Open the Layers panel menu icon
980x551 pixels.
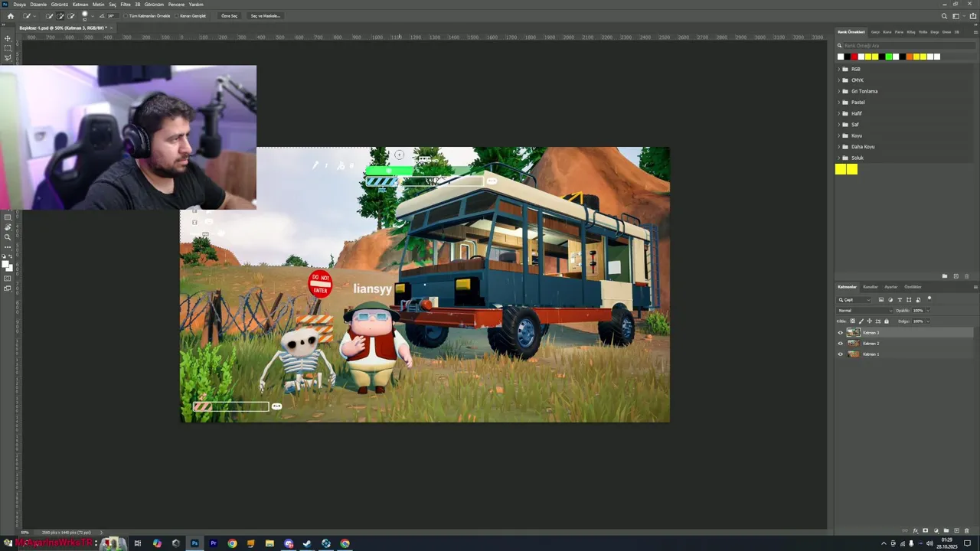pos(975,287)
